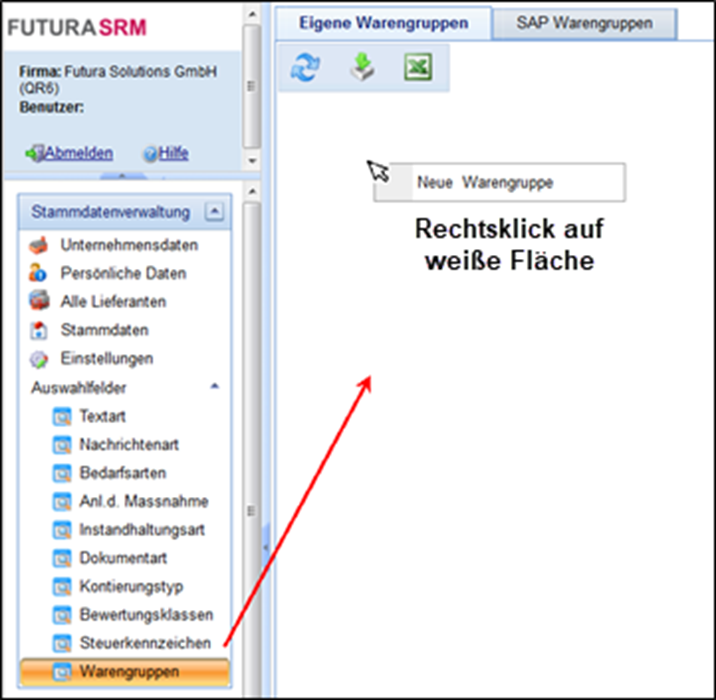Image resolution: width=716 pixels, height=700 pixels.
Task: Click the download/import icon in the toolbar
Action: pos(362,68)
